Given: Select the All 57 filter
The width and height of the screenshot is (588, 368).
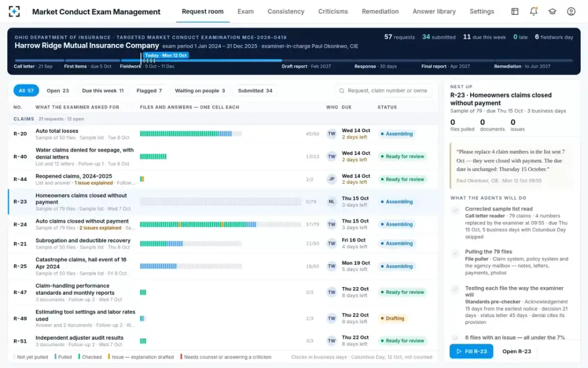Looking at the screenshot, I should click(26, 91).
